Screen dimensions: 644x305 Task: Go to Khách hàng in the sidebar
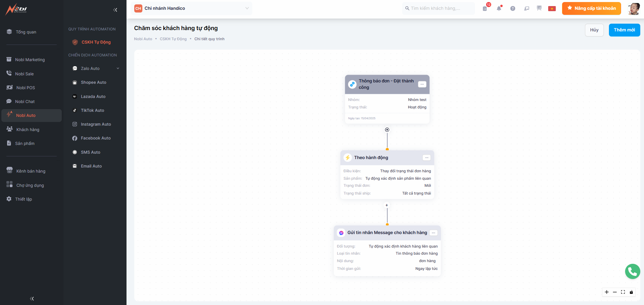click(x=28, y=130)
